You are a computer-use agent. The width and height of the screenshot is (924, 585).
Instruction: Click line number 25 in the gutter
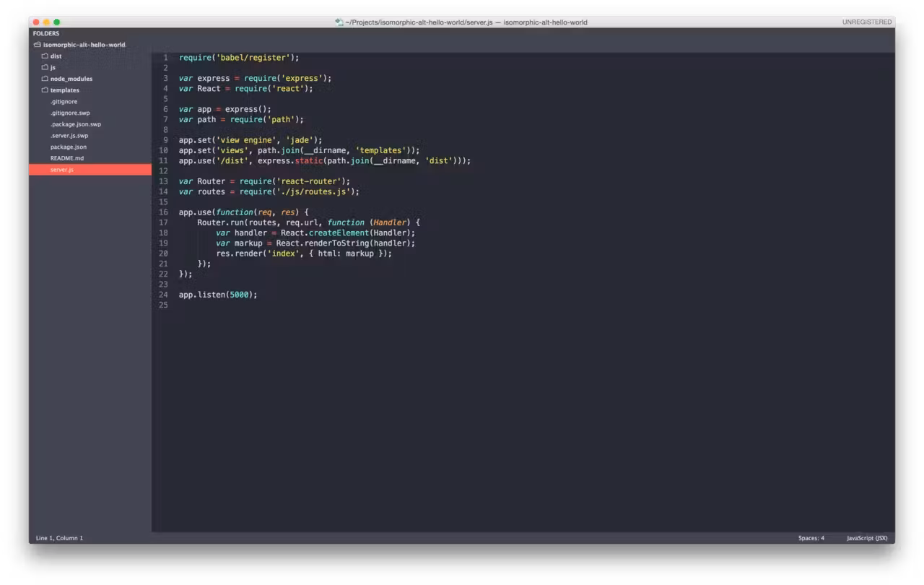[x=163, y=305]
